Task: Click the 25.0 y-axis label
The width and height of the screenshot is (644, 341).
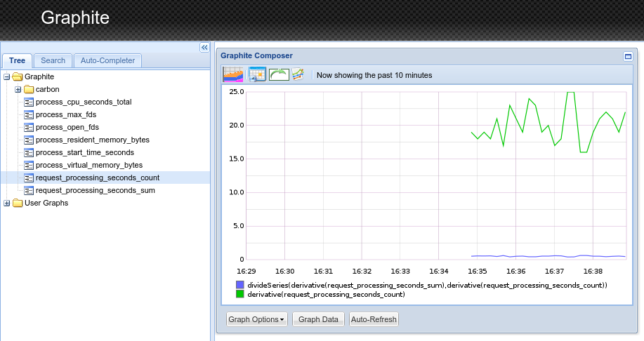Action: click(x=237, y=92)
